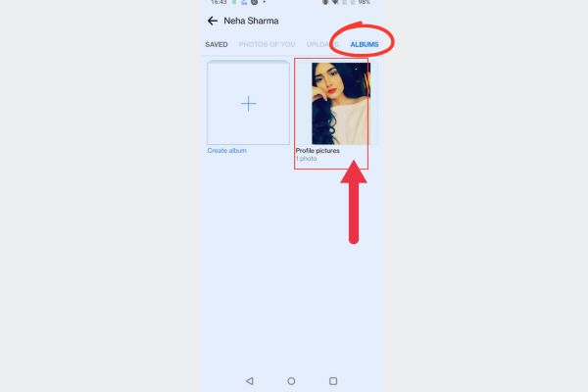Tap the vibrate icon in status bar

pos(325,2)
